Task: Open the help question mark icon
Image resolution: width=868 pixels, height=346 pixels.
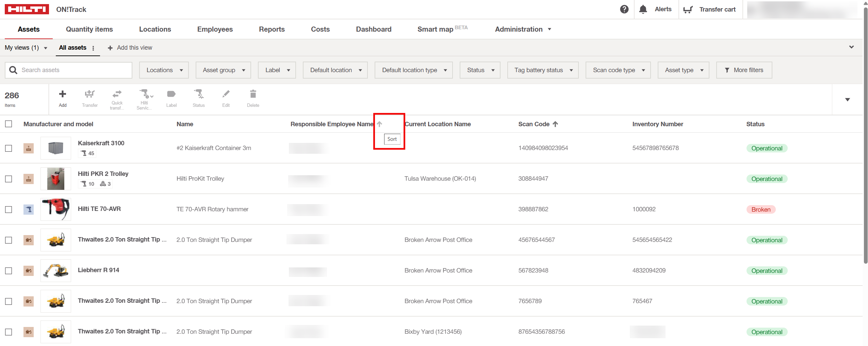Action: coord(624,9)
